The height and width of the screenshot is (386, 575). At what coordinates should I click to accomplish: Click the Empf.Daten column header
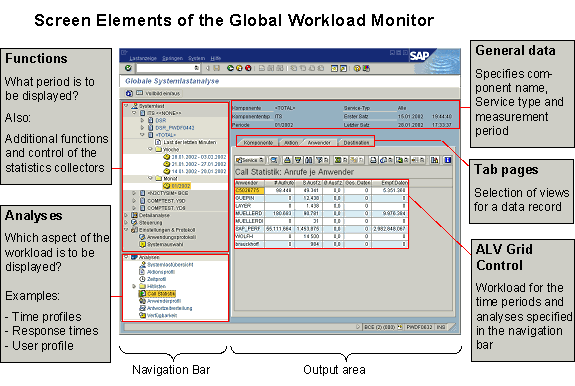pyautogui.click(x=389, y=183)
